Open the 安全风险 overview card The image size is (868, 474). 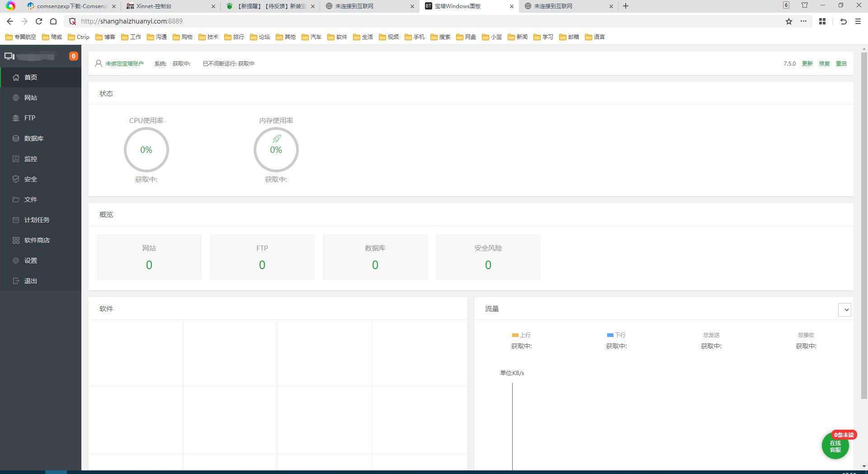(488, 257)
